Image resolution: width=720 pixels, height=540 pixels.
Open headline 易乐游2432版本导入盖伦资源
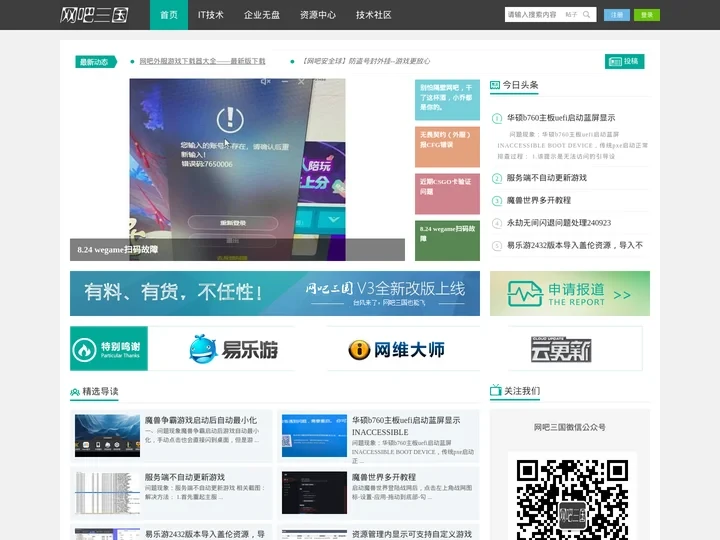pos(574,245)
